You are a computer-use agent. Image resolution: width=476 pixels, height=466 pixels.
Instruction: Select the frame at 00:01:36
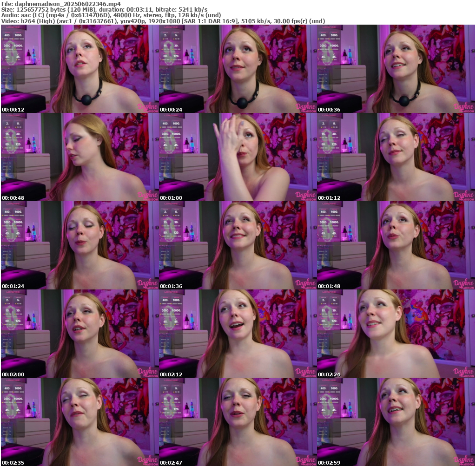tap(238, 245)
